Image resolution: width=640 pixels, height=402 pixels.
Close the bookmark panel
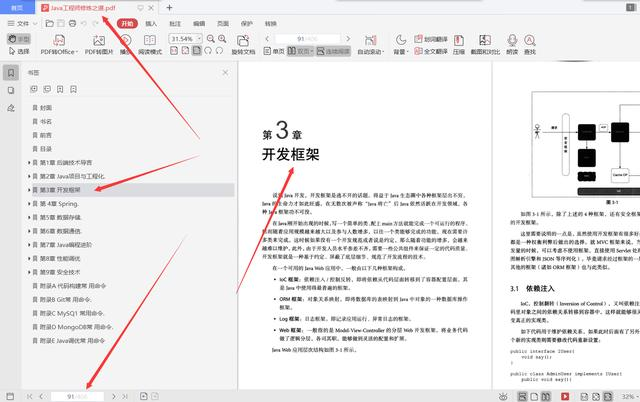pos(225,73)
